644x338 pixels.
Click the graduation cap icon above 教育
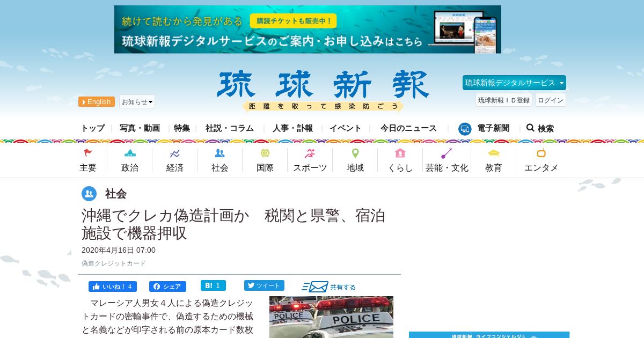494,153
